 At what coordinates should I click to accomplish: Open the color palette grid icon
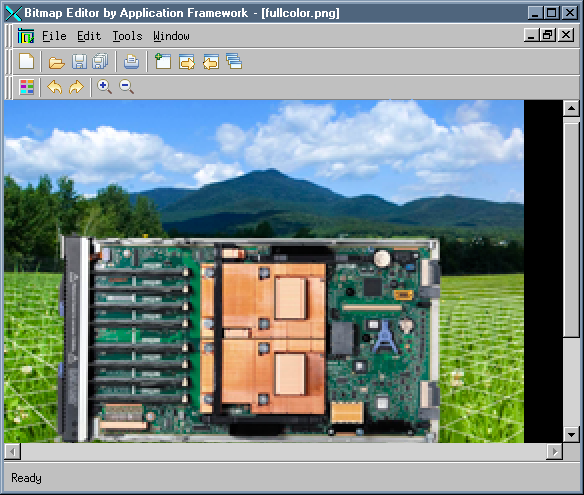27,87
